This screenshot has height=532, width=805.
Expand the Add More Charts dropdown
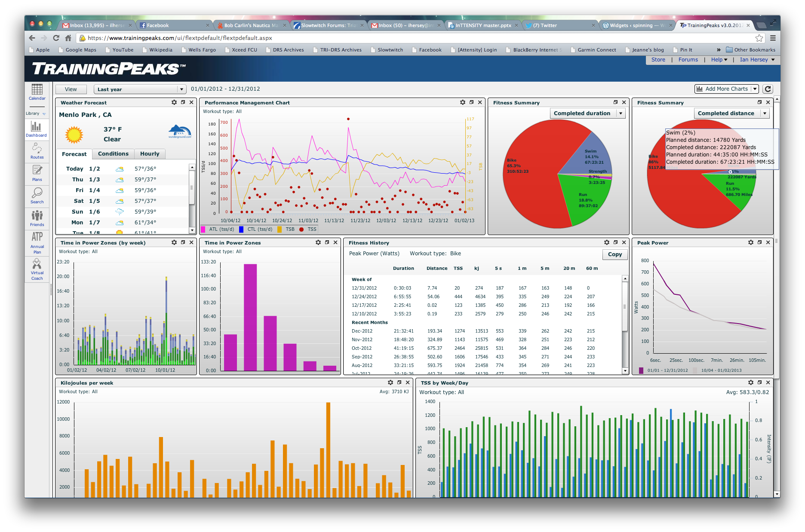(x=754, y=89)
